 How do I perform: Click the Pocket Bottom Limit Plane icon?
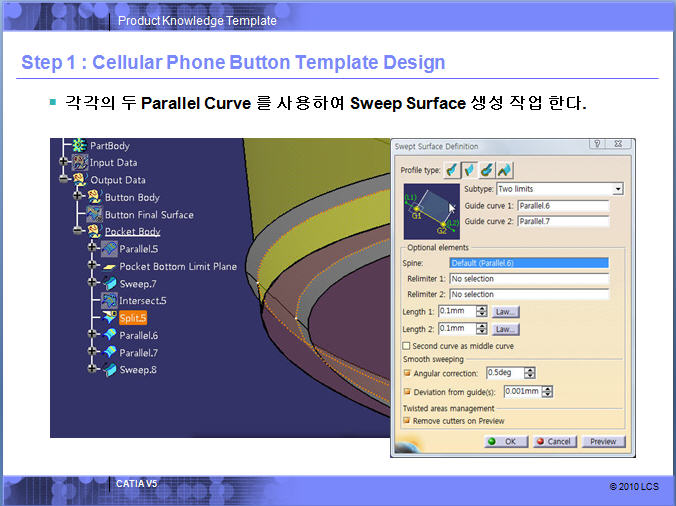coord(109,266)
